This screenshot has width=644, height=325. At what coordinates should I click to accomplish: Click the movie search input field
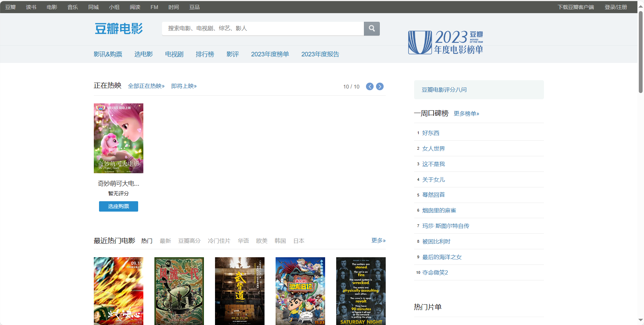[263, 29]
